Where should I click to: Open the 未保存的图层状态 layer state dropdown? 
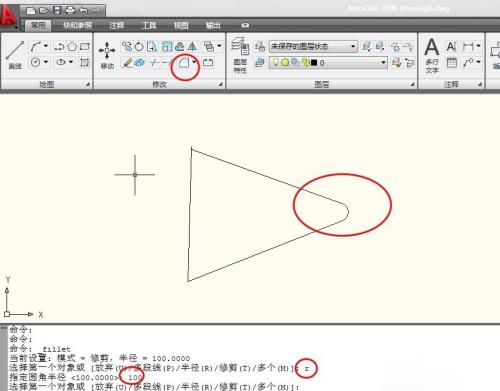point(353,46)
